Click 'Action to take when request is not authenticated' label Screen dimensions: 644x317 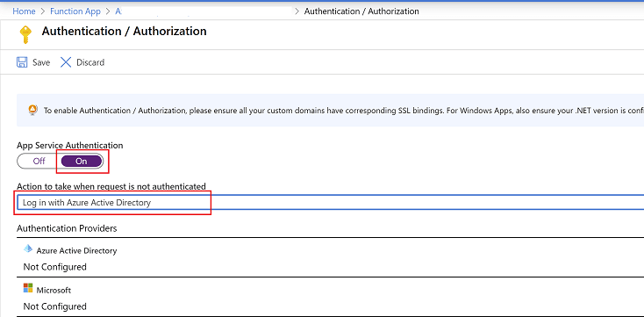[111, 186]
